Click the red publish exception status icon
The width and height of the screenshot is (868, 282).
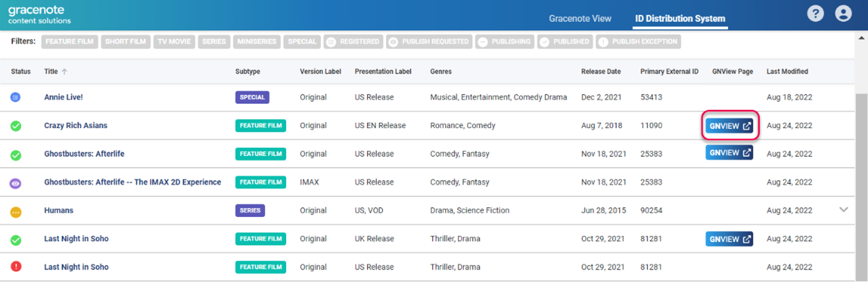[x=16, y=267]
